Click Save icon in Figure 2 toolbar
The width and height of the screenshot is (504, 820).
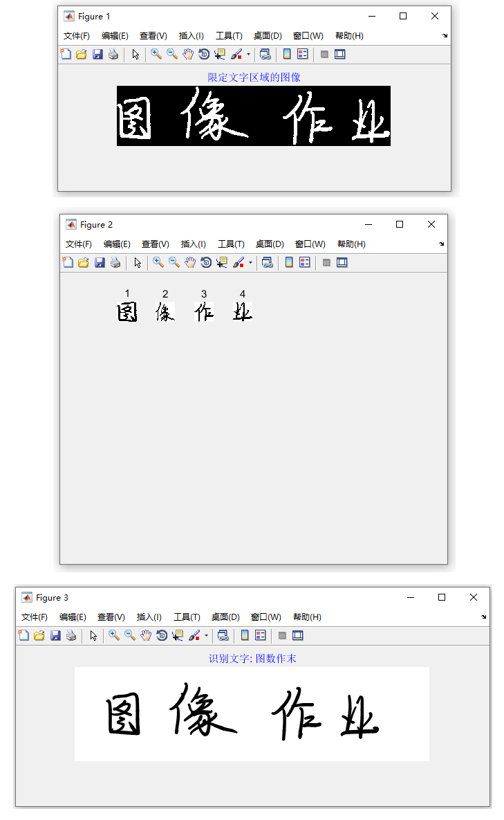pyautogui.click(x=100, y=262)
